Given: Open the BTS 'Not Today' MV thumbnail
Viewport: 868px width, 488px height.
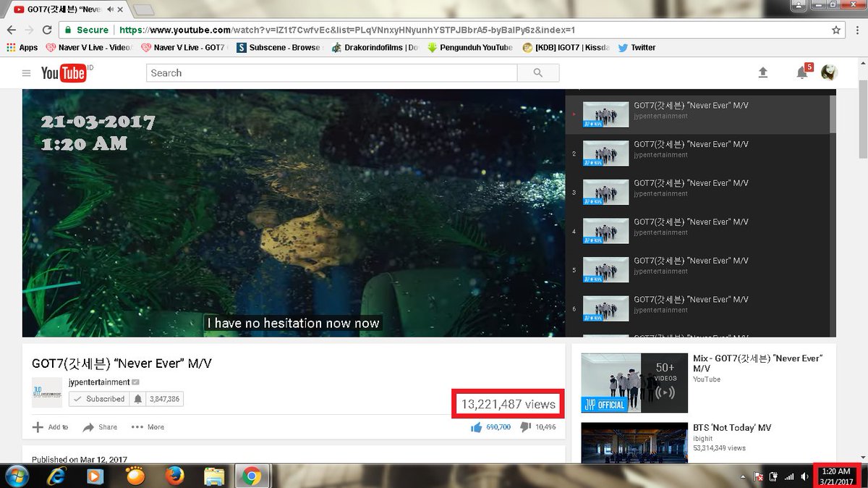Looking at the screenshot, I should coord(634,442).
